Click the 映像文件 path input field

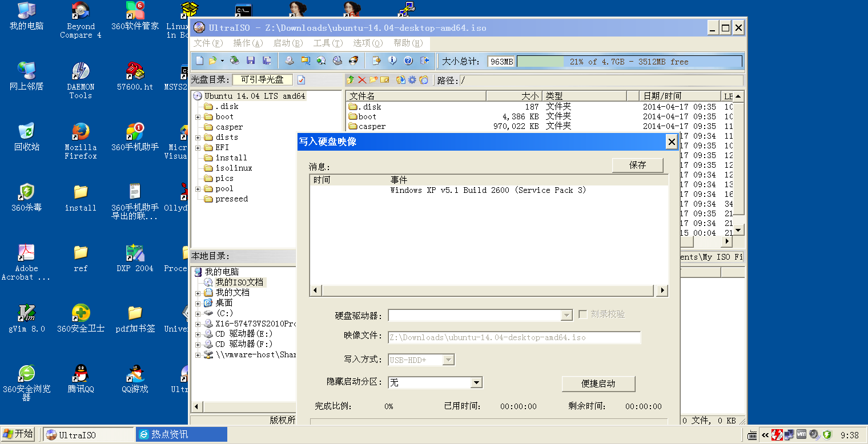[515, 337]
